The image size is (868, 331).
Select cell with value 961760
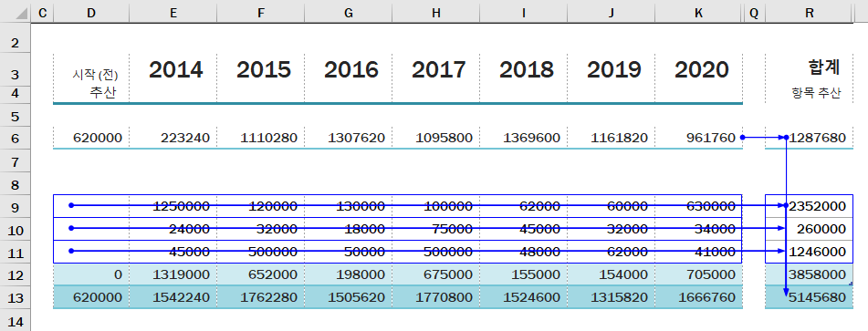(x=698, y=139)
